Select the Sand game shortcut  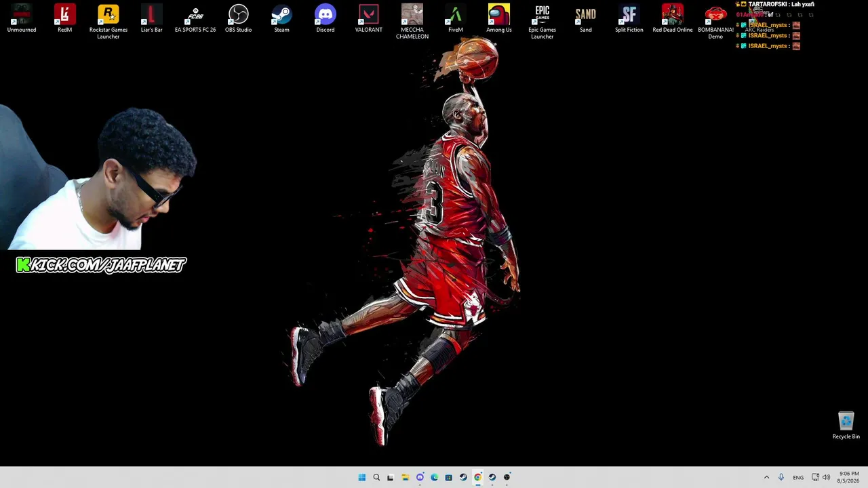tap(586, 19)
